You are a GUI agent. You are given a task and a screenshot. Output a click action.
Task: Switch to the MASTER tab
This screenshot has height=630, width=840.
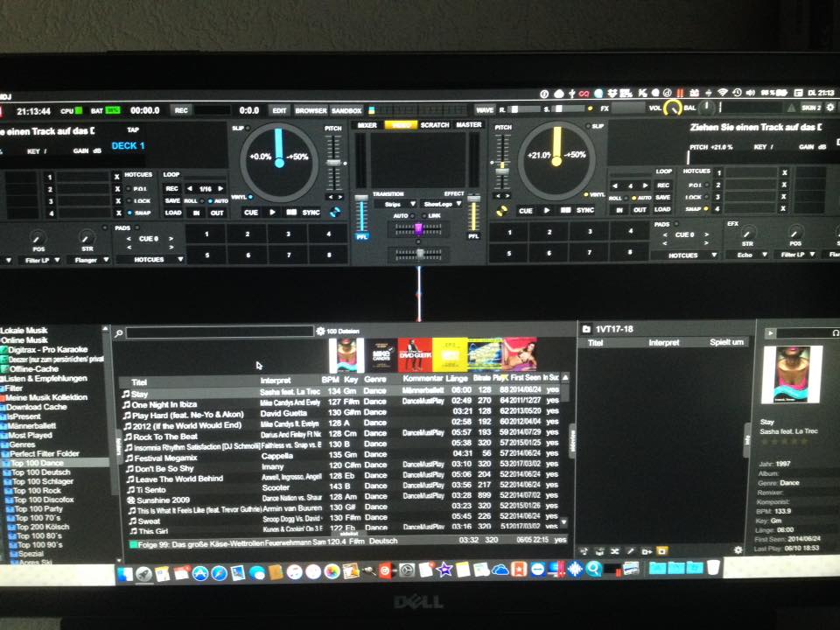469,125
